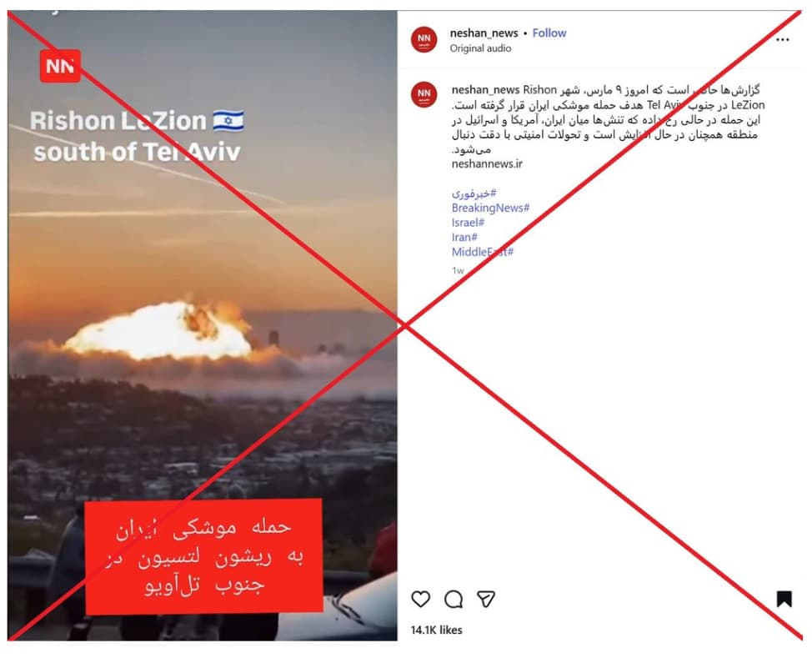Image resolution: width=812 pixels, height=658 pixels.
Task: Open the #Iran hashtag
Action: click(464, 238)
